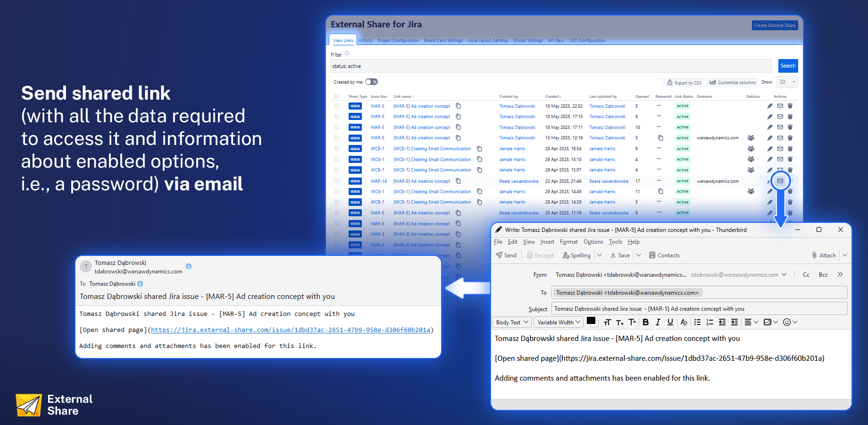Apply underline formatting in Thunderbird editor
Image resolution: width=868 pixels, height=425 pixels.
(670, 322)
